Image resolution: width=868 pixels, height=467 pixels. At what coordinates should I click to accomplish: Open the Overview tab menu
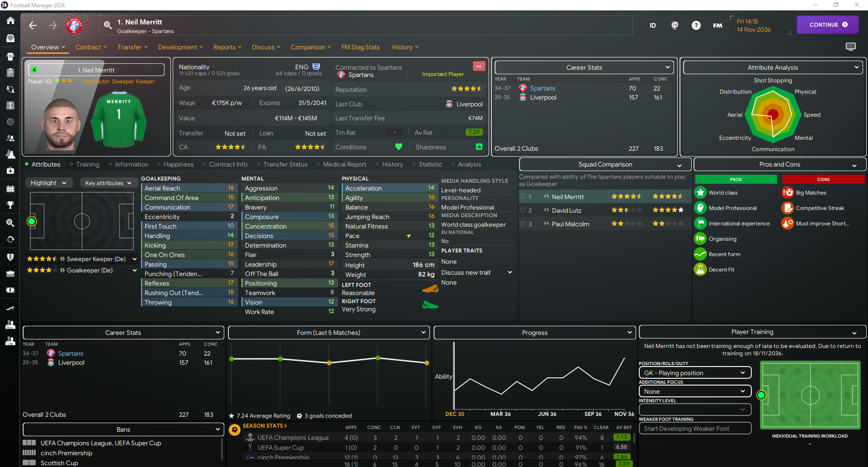coord(48,47)
